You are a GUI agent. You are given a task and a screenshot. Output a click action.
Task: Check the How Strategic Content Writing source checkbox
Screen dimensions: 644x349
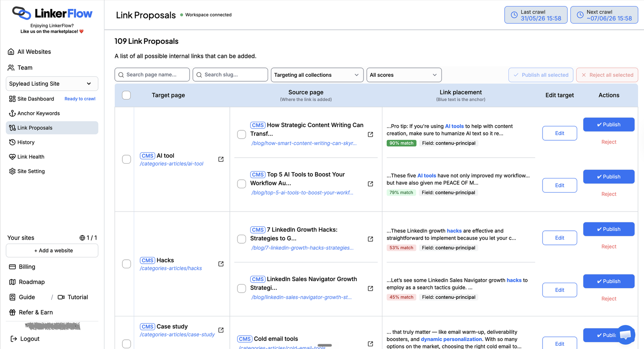[x=242, y=134]
